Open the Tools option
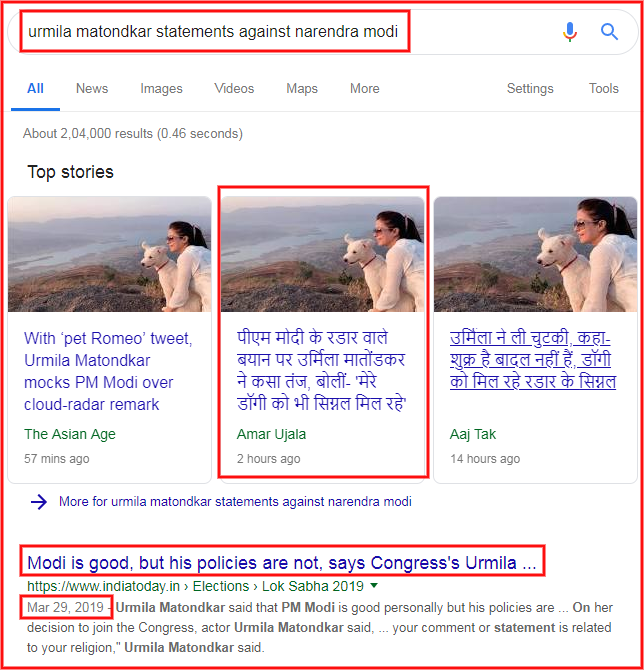Image resolution: width=644 pixels, height=670 pixels. pos(603,88)
